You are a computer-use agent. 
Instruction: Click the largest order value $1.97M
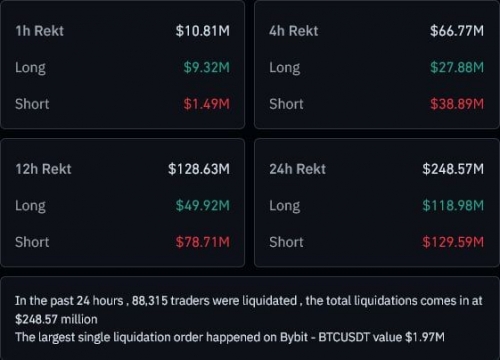coord(425,337)
